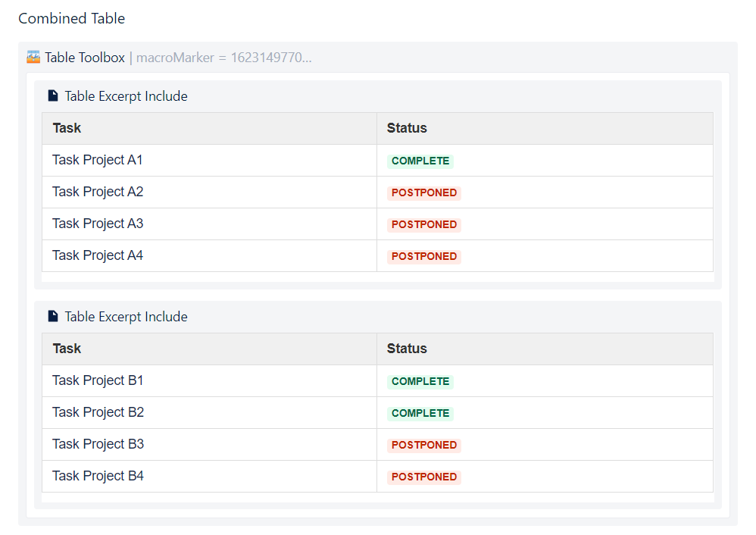Select the Task Project B1 cell

click(209, 380)
